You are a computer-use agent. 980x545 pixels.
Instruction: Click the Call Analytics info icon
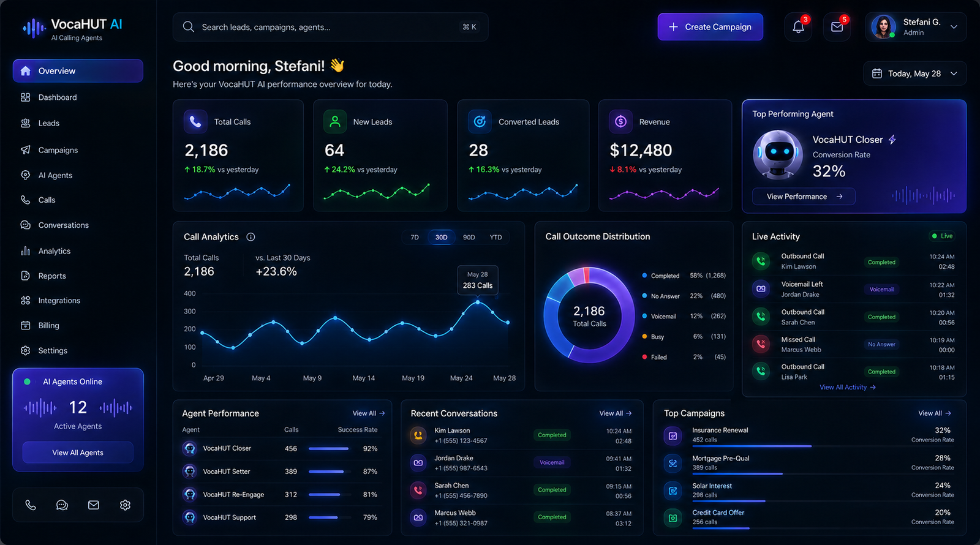[x=251, y=237]
